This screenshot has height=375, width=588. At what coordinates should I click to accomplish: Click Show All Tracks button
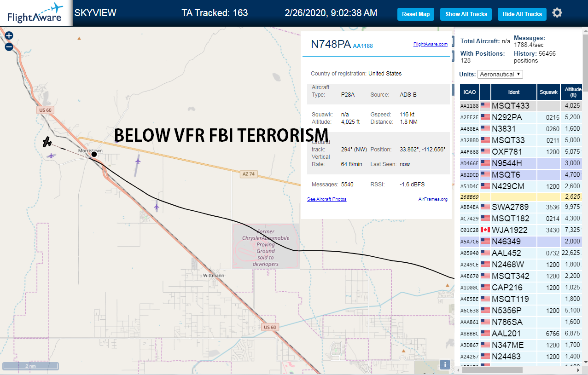(466, 14)
